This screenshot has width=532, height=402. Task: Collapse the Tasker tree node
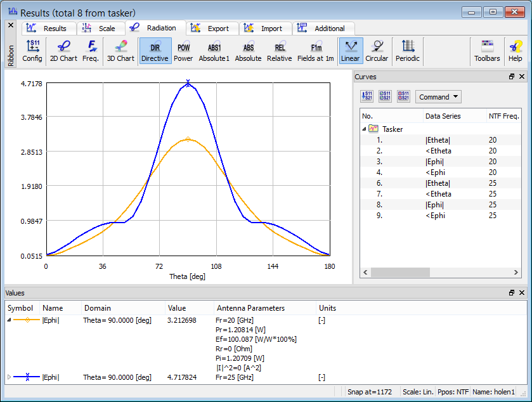[x=364, y=129]
